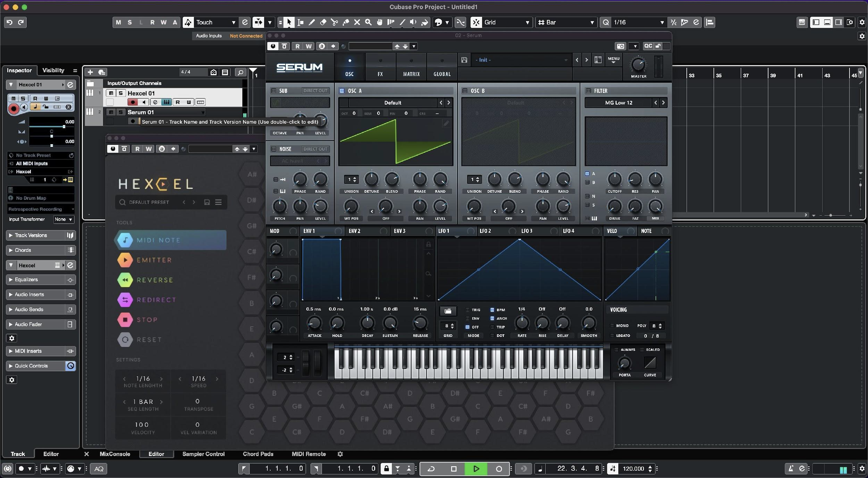Screen dimensions: 868x478
Task: Enable the Serum SUB oscillator checkbox
Action: coord(274,91)
